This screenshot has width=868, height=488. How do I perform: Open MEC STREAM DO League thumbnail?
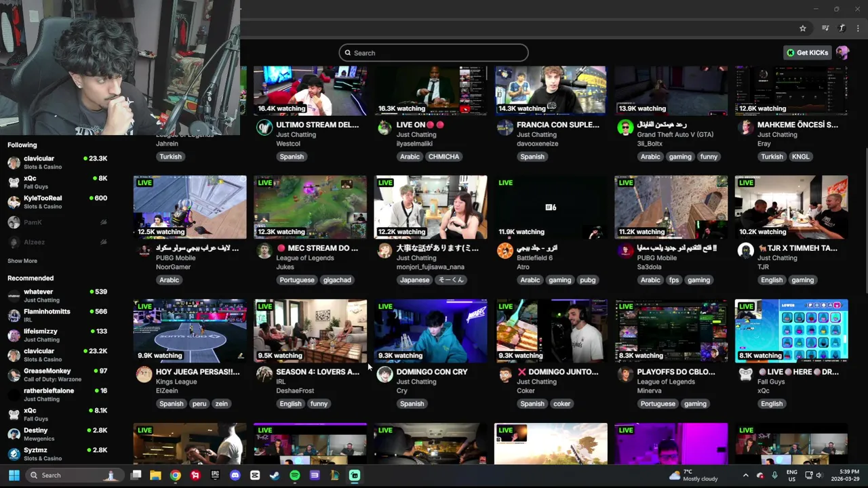click(x=310, y=207)
